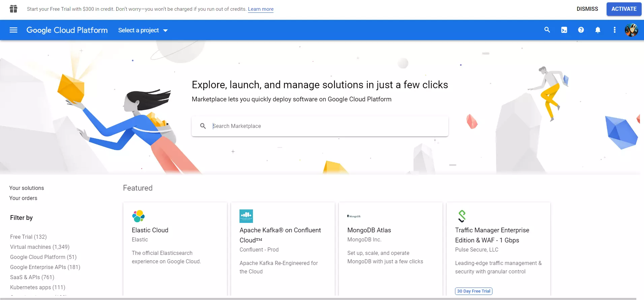Click the Confluent - Prod vendor name
Screen dimensions: 644x300
(259, 249)
